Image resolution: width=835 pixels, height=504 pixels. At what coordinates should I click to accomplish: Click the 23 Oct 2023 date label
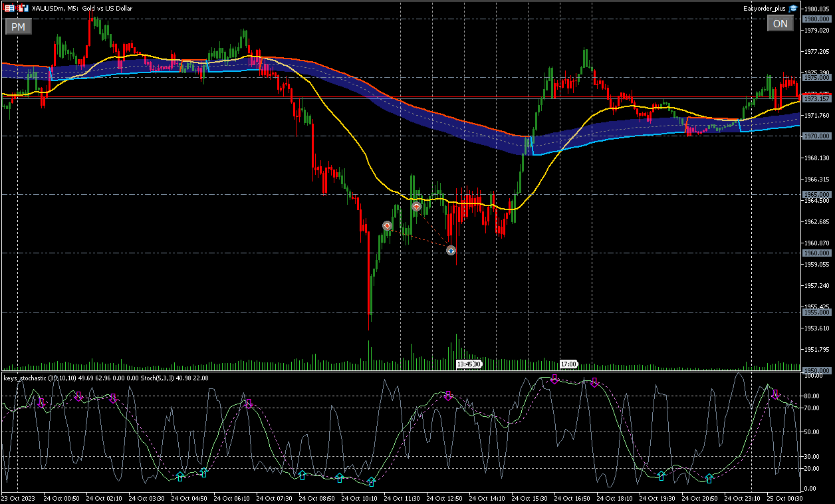tap(18, 498)
